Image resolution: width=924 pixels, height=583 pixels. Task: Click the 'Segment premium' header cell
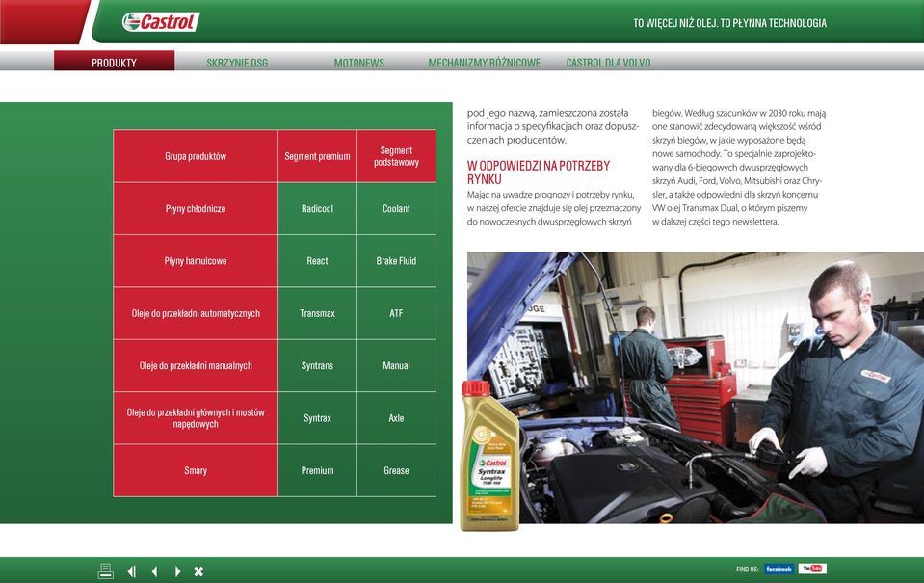tap(317, 156)
